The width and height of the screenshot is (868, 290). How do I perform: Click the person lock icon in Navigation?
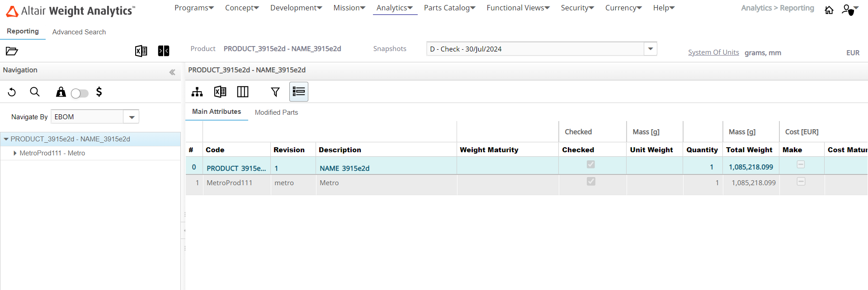click(x=61, y=92)
